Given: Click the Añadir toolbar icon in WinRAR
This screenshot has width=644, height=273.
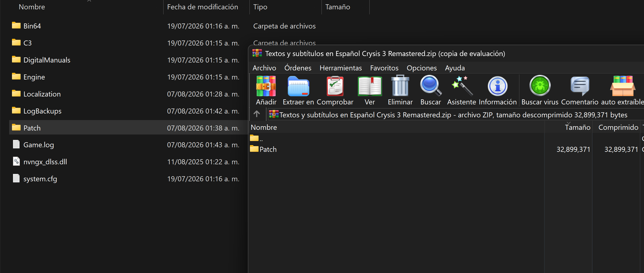Looking at the screenshot, I should click(x=266, y=86).
